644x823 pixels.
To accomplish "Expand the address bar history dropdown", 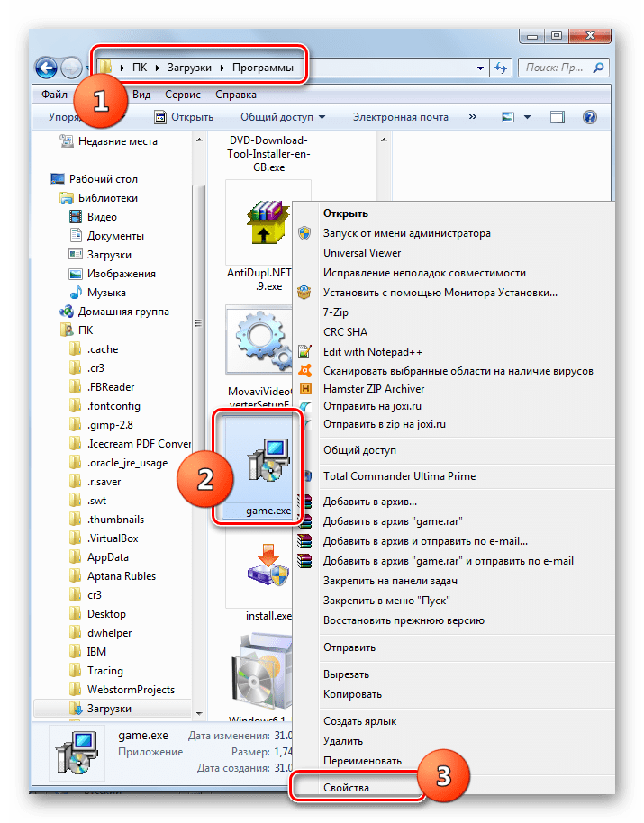I will coord(480,68).
